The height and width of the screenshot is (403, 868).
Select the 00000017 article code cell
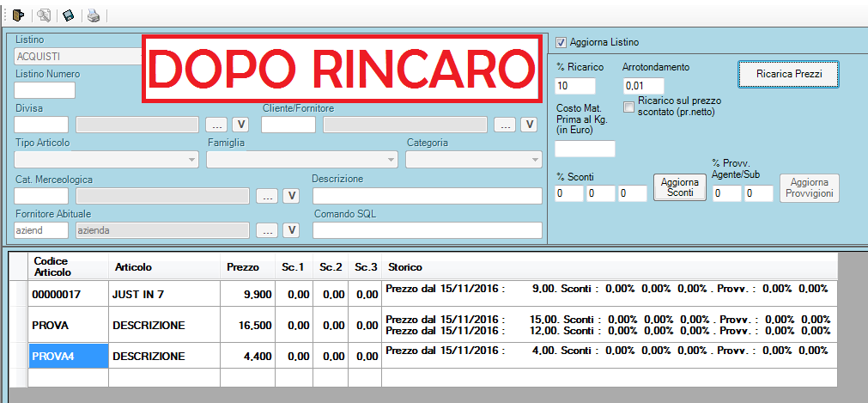69,294
